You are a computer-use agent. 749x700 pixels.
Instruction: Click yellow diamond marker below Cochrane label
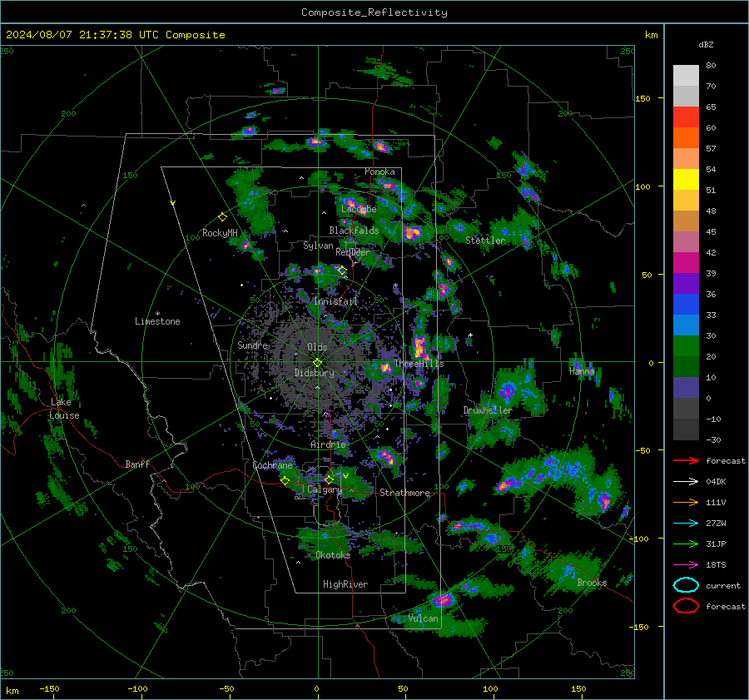coord(285,481)
